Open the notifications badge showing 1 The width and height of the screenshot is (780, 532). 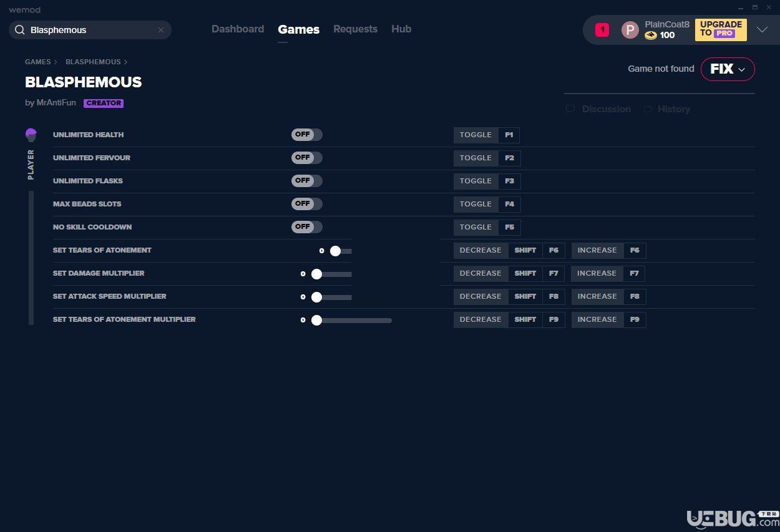[602, 30]
